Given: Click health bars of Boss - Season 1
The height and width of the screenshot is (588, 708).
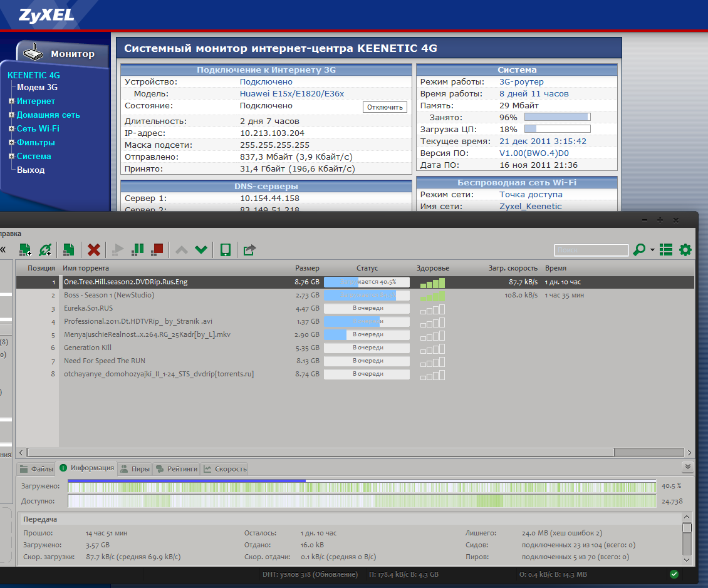Looking at the screenshot, I should (432, 296).
